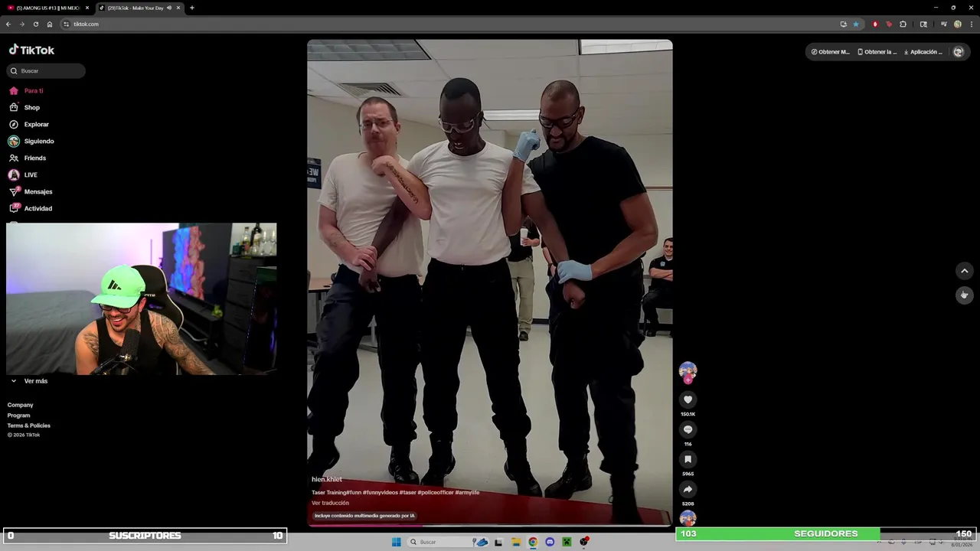Open Chrome from taskbar

[x=533, y=542]
